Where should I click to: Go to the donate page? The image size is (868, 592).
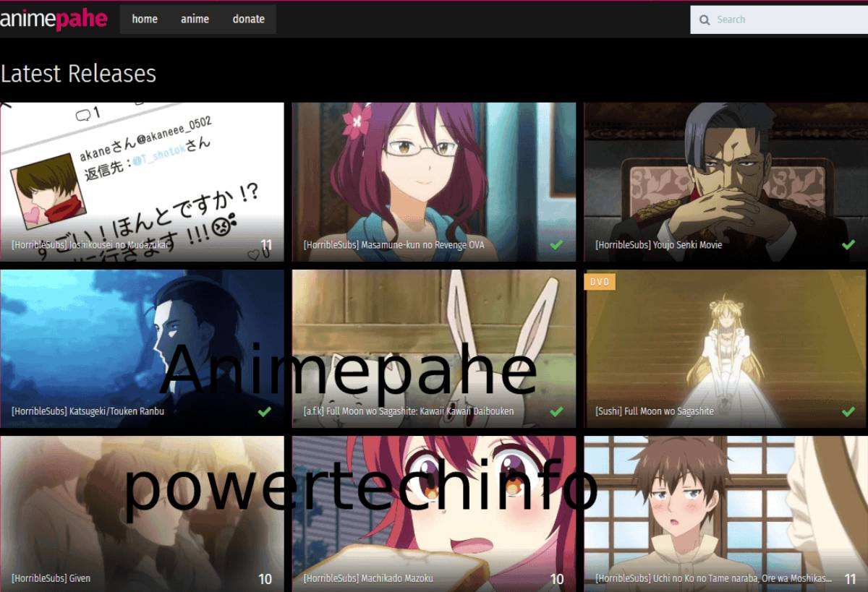(x=248, y=20)
